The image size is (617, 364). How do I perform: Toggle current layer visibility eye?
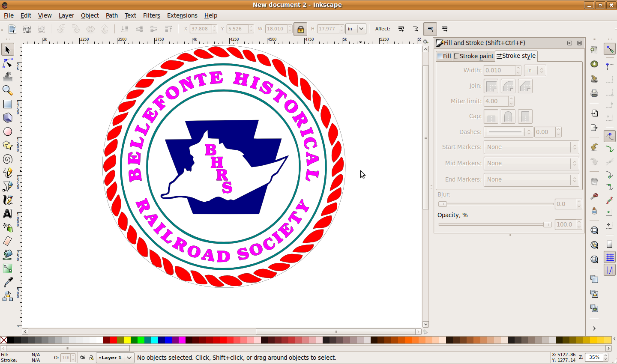tap(83, 358)
